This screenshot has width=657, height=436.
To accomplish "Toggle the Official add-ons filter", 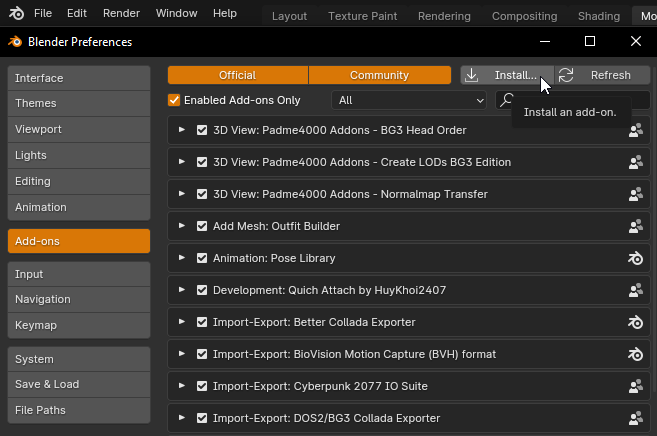I will click(x=237, y=75).
